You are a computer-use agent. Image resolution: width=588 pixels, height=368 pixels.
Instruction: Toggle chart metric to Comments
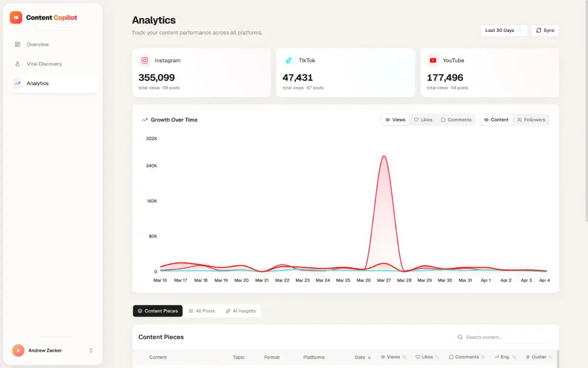tap(456, 120)
